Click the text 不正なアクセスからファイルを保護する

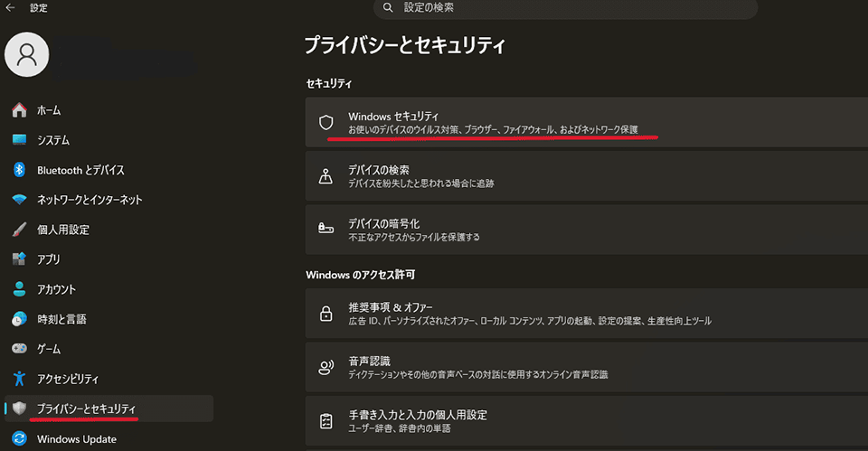pyautogui.click(x=413, y=237)
